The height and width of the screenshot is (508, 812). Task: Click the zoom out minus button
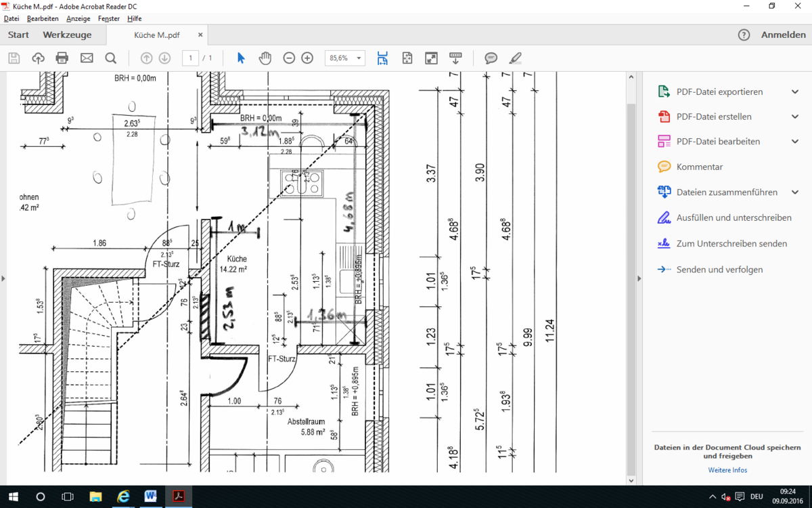(x=289, y=58)
